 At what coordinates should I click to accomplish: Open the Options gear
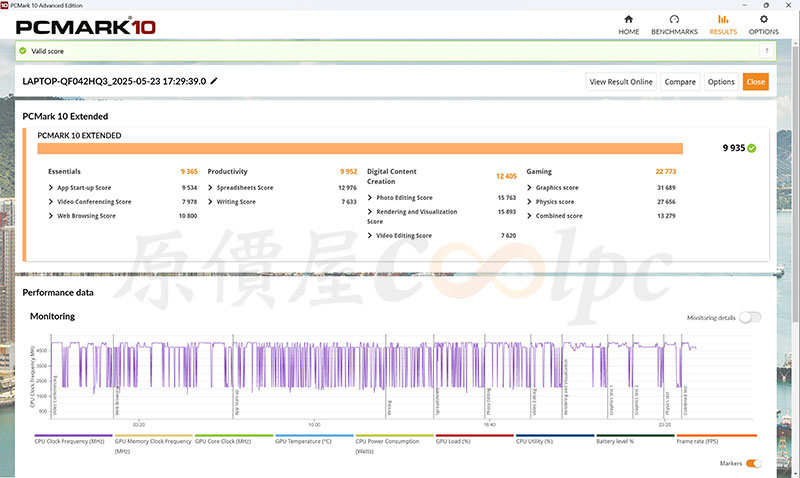[763, 24]
